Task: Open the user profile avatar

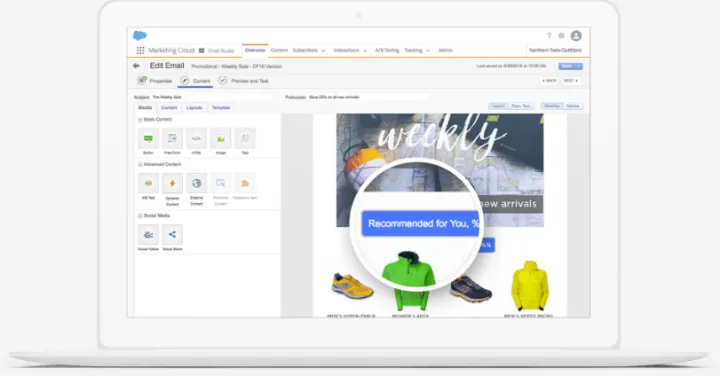Action: click(x=576, y=36)
